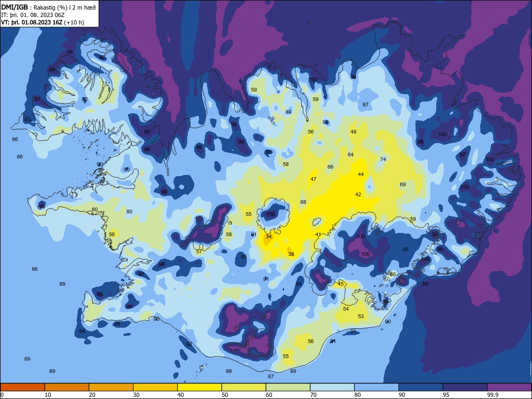Image resolution: width=532 pixels, height=399 pixels.
Task: Click the map value '54'
Action: click(346, 309)
